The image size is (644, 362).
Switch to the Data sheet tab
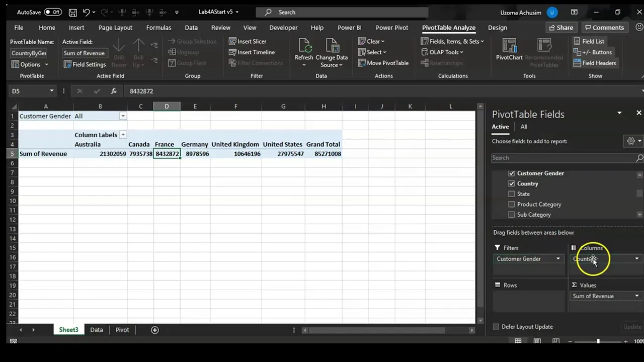click(x=97, y=330)
